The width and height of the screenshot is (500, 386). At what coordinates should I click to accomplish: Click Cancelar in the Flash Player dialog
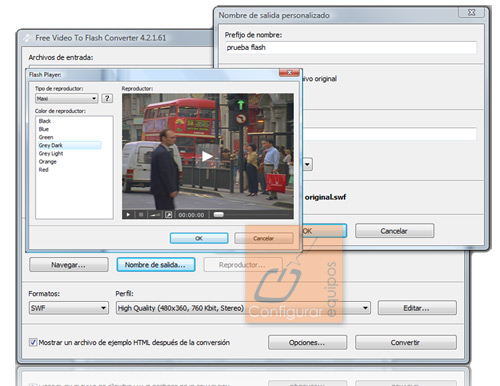[x=264, y=238]
